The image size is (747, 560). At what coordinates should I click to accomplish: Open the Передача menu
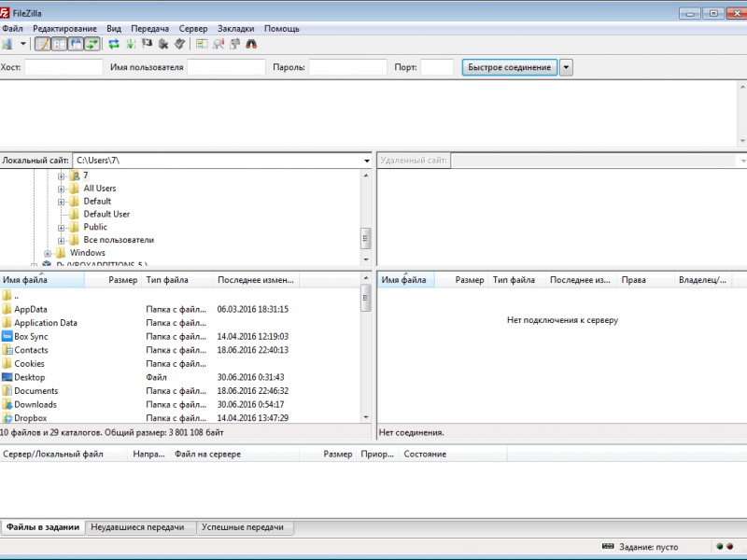[150, 29]
